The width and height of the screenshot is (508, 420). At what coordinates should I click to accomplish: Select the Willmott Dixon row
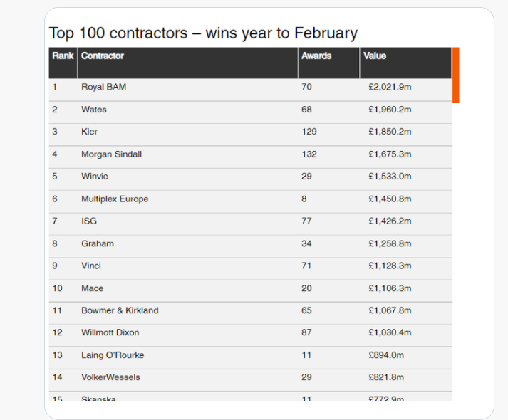(110, 332)
